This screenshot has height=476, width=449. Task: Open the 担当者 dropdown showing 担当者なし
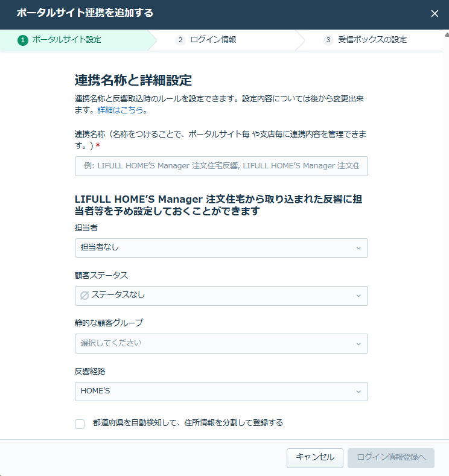(x=221, y=248)
